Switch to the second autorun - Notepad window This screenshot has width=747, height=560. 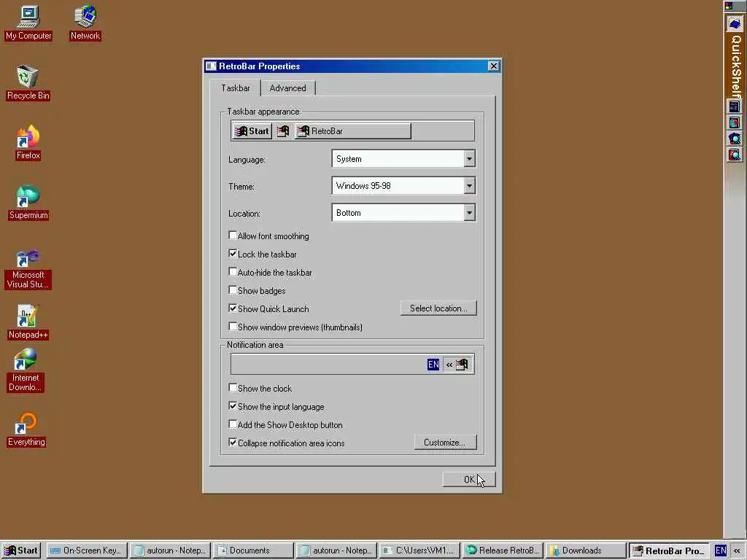pos(336,551)
